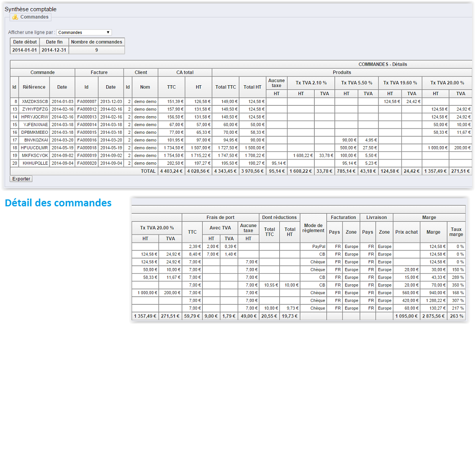Click the 'Détail des commandes' heading
Screen dimensions: 476x476
(x=58, y=203)
